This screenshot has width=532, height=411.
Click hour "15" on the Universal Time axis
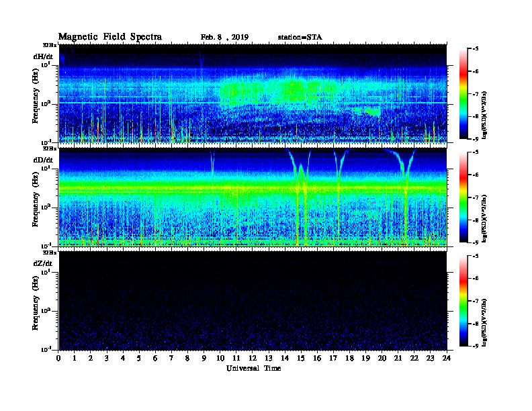point(301,359)
